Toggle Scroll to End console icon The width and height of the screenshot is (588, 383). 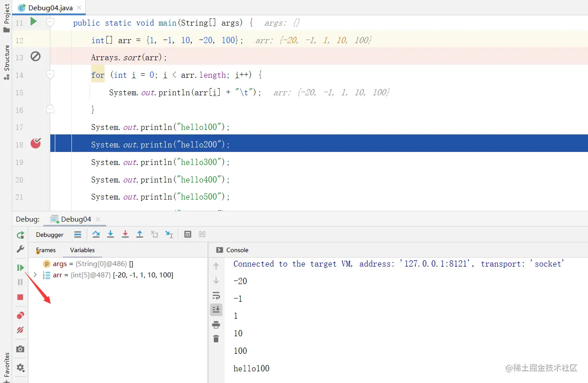coord(216,309)
